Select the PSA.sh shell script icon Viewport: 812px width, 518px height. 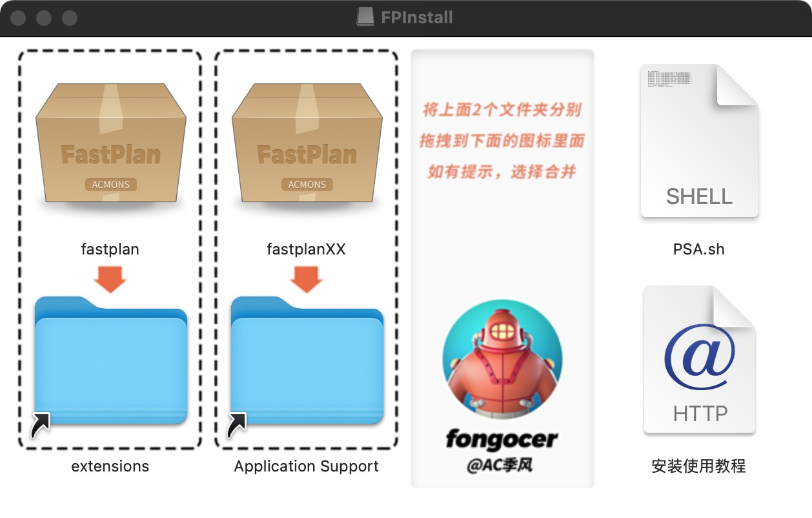[x=699, y=141]
